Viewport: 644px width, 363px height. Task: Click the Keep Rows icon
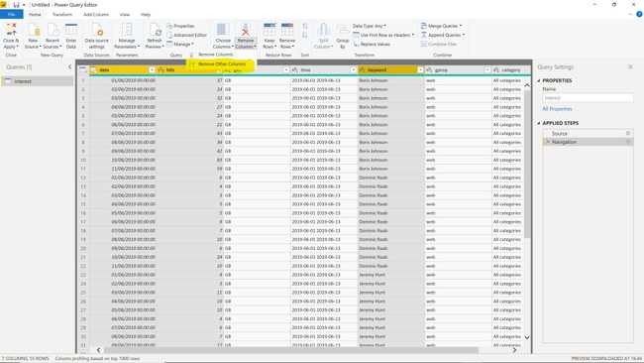pos(269,30)
